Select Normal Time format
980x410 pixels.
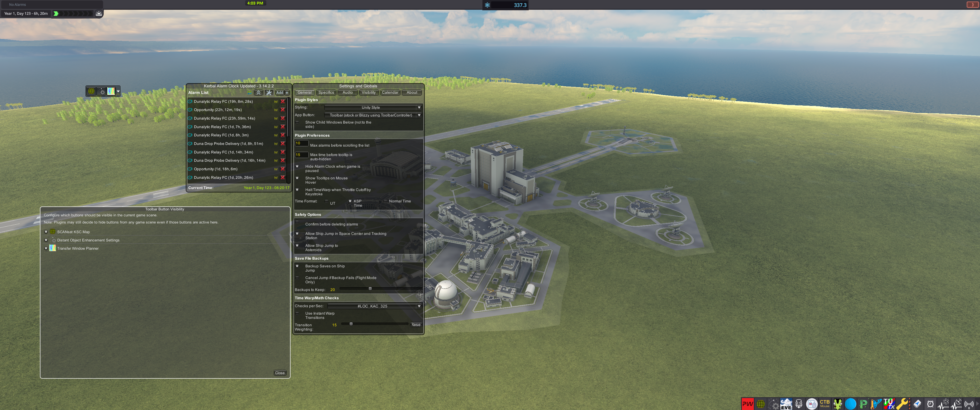(385, 201)
